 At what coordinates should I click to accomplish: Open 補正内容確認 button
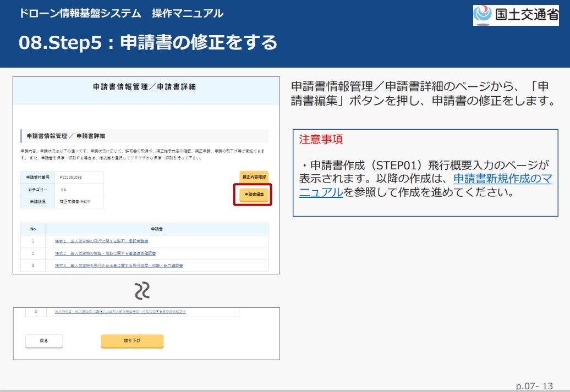click(x=254, y=177)
